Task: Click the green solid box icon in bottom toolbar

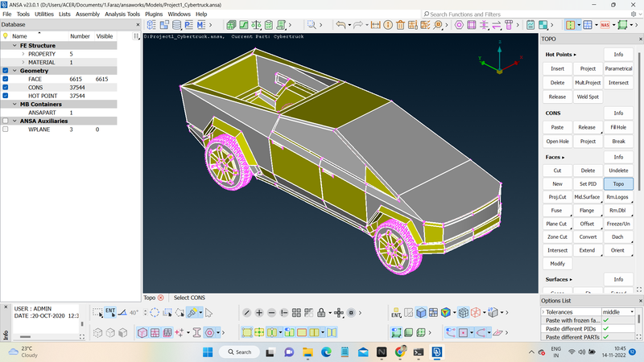Action: point(409,332)
